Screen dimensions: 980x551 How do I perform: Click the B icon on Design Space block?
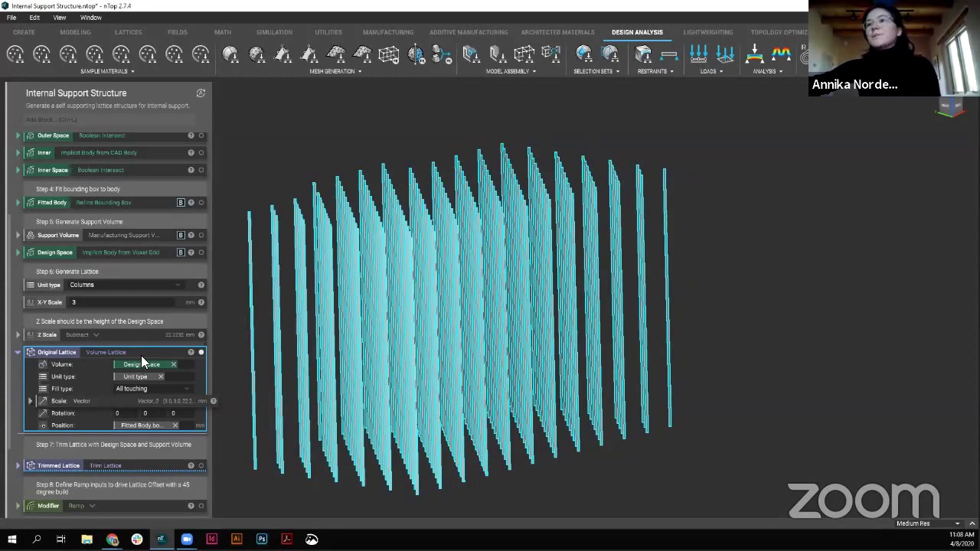(181, 253)
